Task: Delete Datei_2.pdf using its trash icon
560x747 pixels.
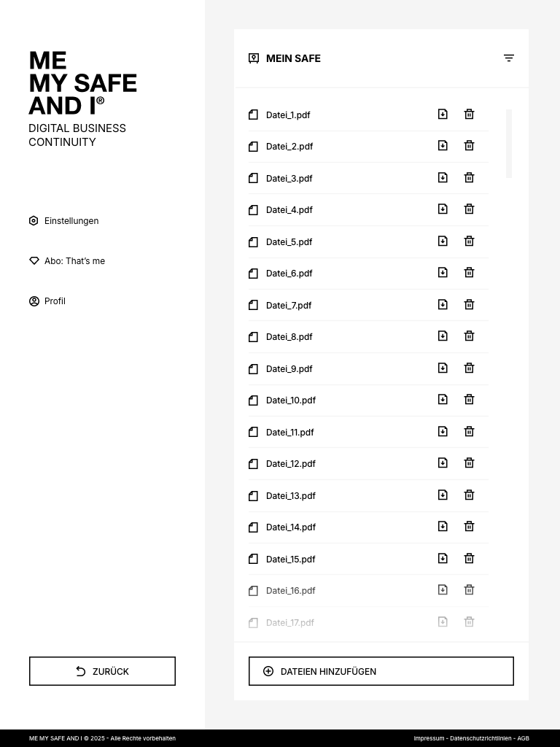Action: 469,146
